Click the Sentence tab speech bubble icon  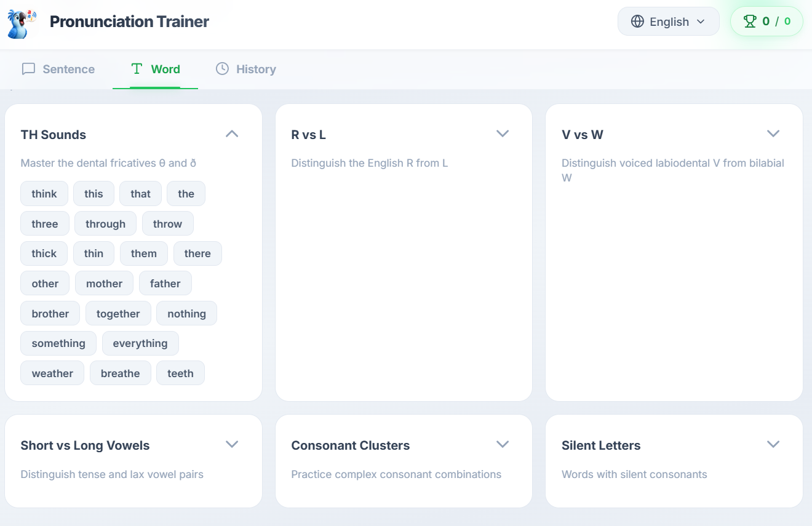(28, 69)
